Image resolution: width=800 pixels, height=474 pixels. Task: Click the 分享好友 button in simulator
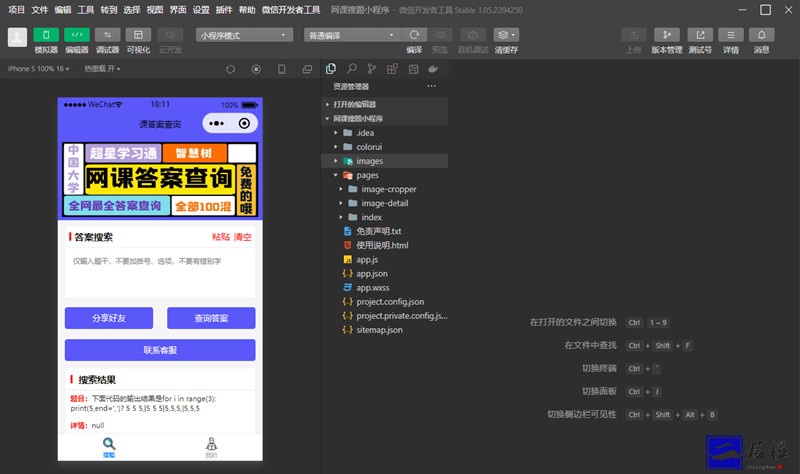[x=109, y=318]
